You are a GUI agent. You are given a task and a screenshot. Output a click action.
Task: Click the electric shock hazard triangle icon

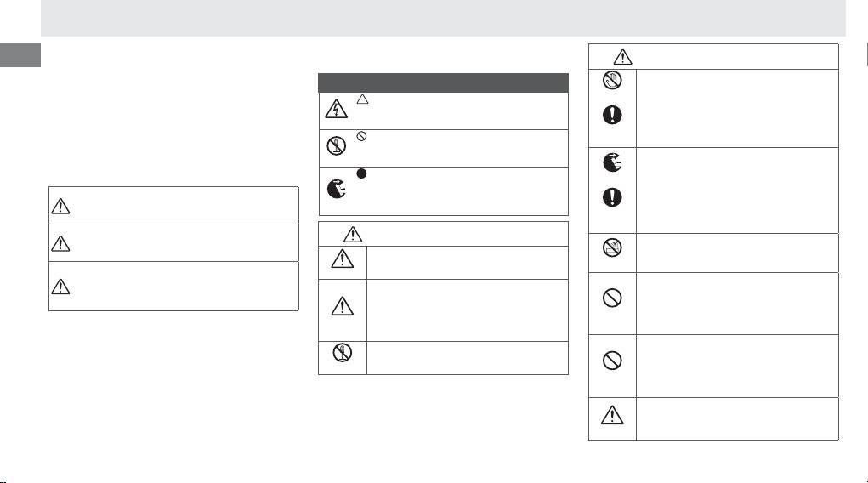[x=335, y=111]
